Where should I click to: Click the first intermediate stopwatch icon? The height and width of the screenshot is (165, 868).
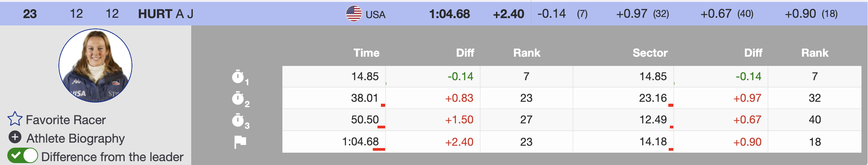point(239,77)
